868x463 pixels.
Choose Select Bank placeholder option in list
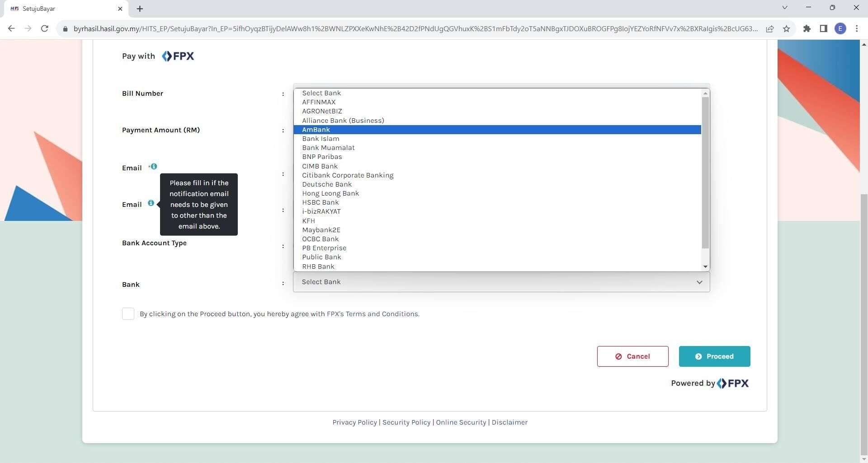point(497,93)
